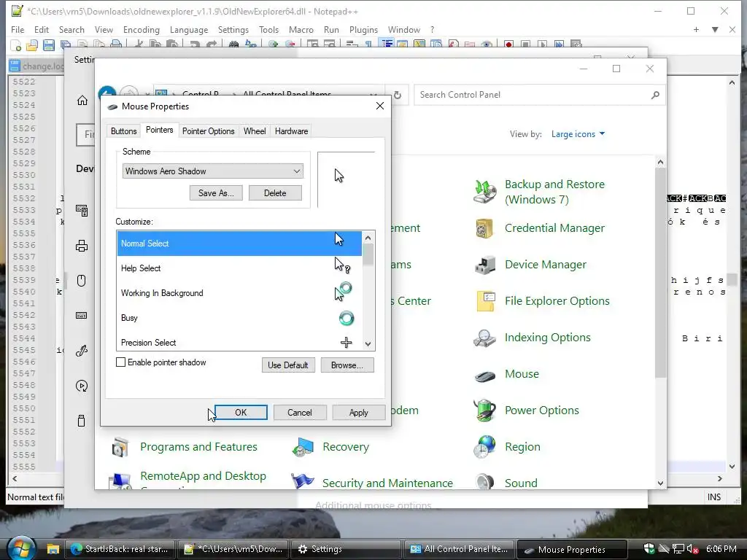The width and height of the screenshot is (747, 560).
Task: Select the USB icon in Settings sidebar
Action: (82, 421)
